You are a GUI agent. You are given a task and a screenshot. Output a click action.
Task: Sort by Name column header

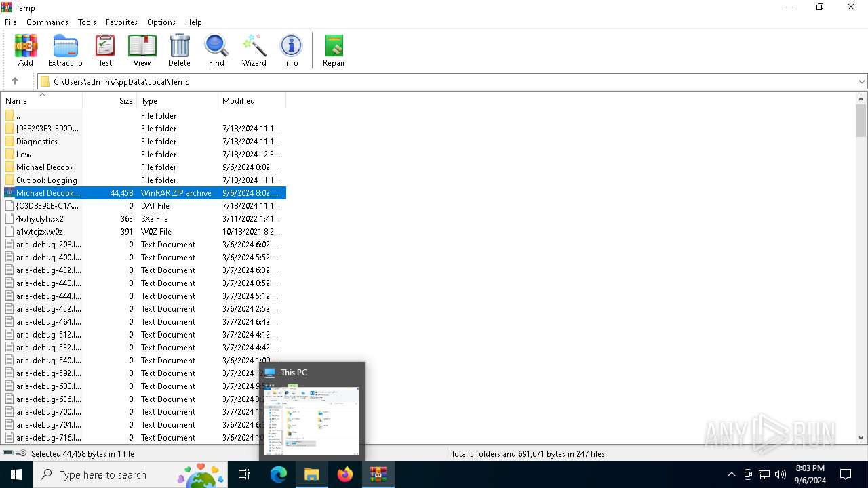click(x=41, y=101)
